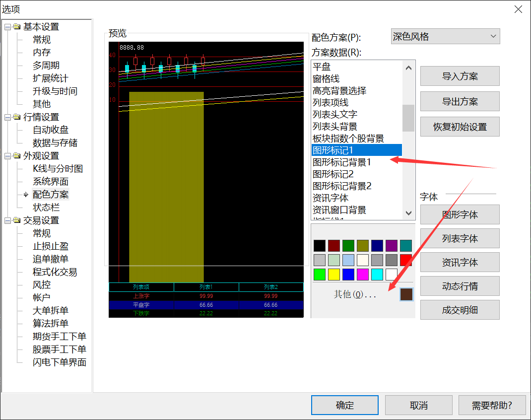Open 追单撤单 settings page
Screen dimensions: 531x420
click(x=51, y=259)
